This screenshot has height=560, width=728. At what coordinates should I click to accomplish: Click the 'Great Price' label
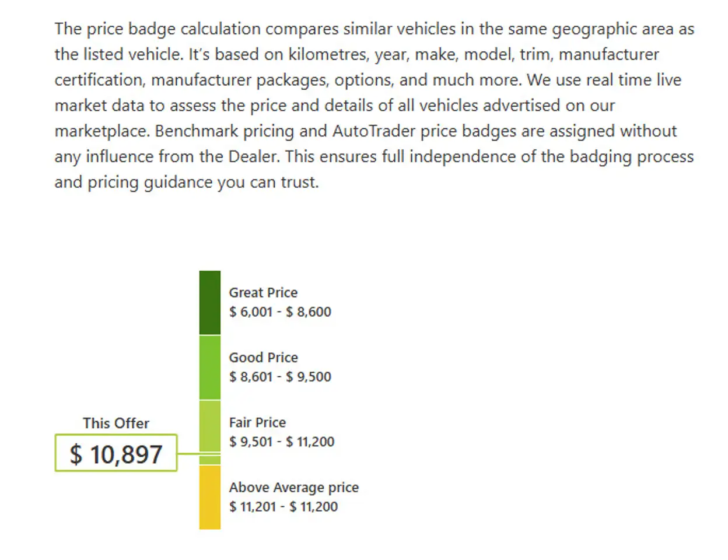point(263,292)
